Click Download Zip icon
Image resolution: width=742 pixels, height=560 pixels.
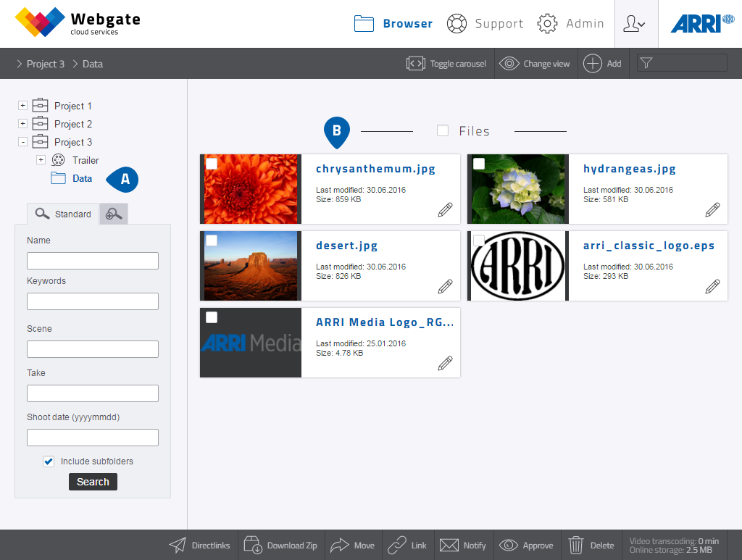click(x=253, y=545)
